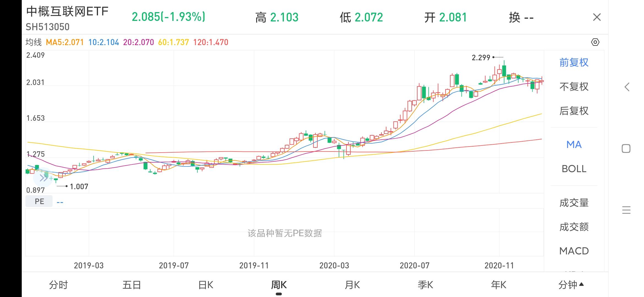Show 成交量 volume sub-indicator
Image resolution: width=644 pixels, height=297 pixels.
click(x=574, y=203)
